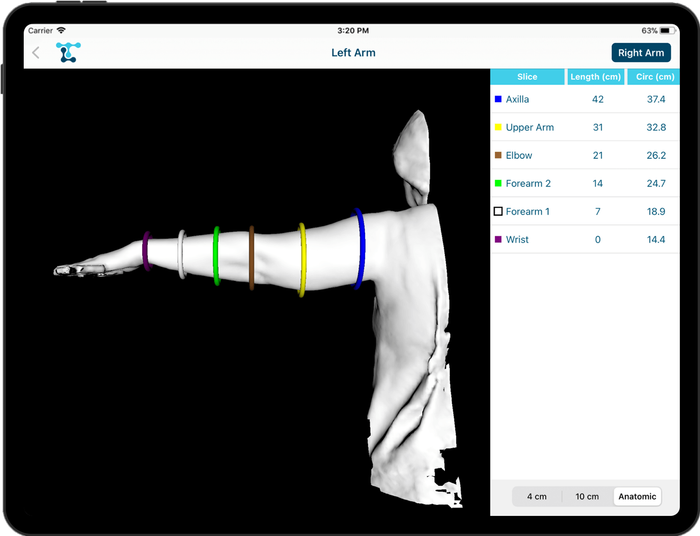
Task: Click the blue Axilla color swatch
Action: 498,99
